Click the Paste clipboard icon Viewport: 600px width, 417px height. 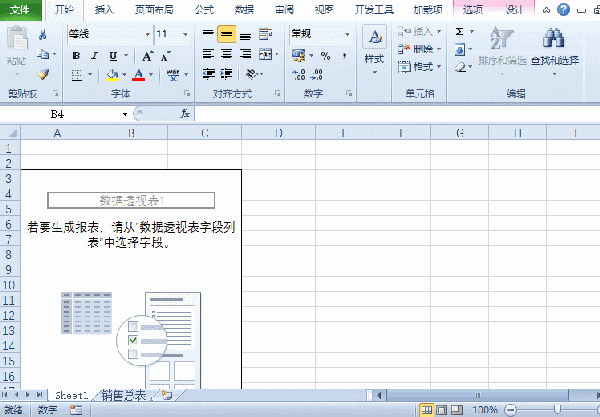tap(17, 39)
